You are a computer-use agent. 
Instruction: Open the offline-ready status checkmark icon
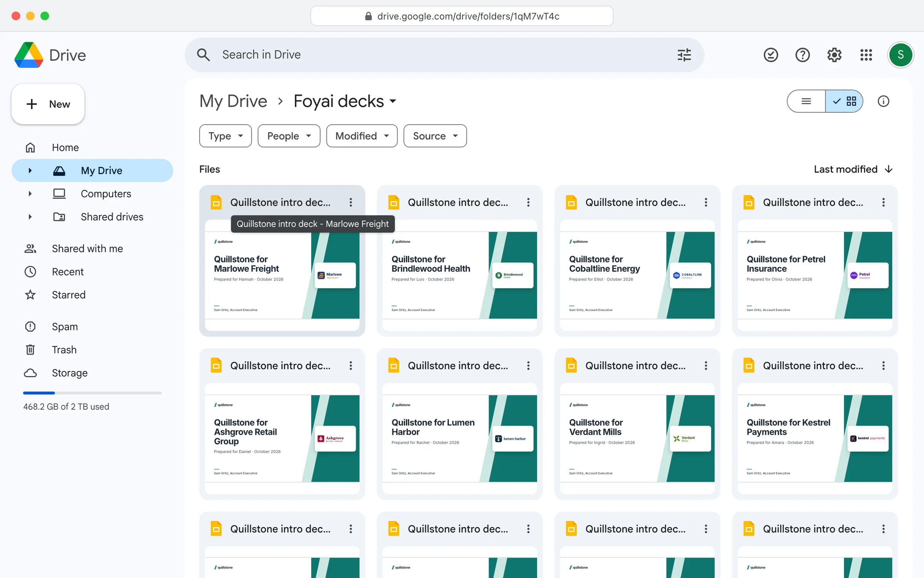pos(771,55)
